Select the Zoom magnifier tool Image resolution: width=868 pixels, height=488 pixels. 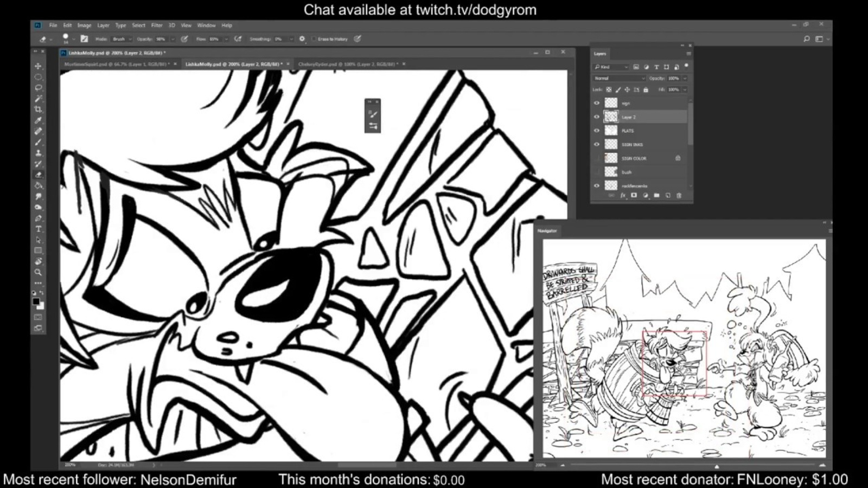(38, 273)
